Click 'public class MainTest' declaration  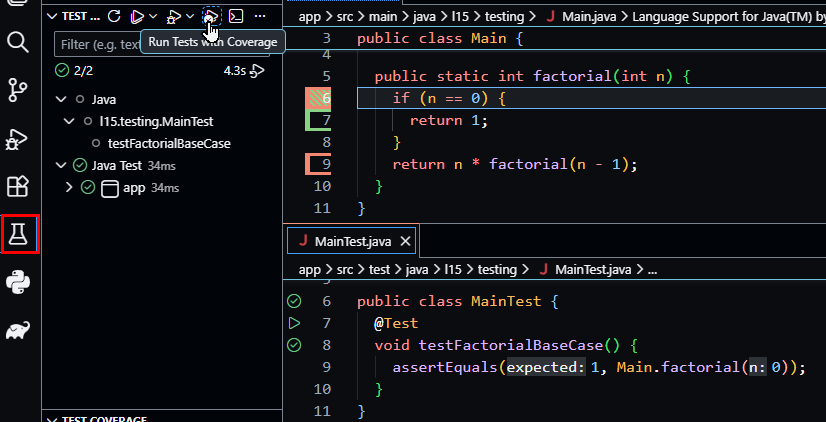pyautogui.click(x=449, y=301)
